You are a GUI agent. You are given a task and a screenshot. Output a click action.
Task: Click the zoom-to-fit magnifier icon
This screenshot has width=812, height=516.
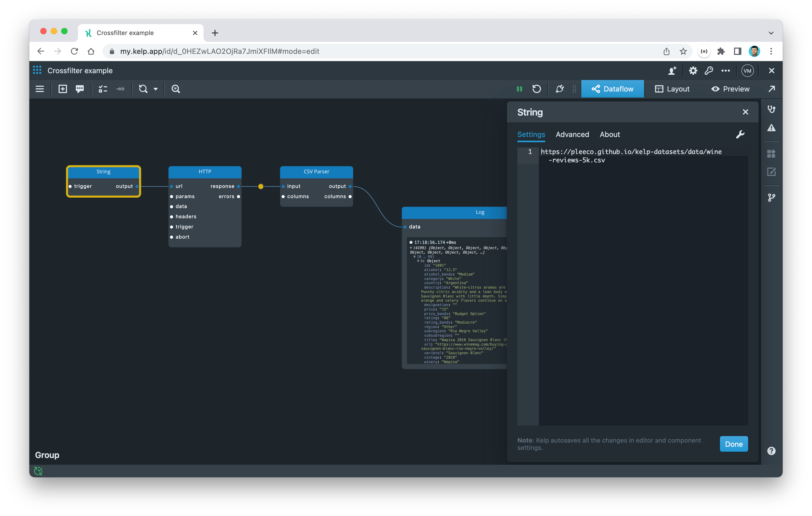tap(176, 89)
